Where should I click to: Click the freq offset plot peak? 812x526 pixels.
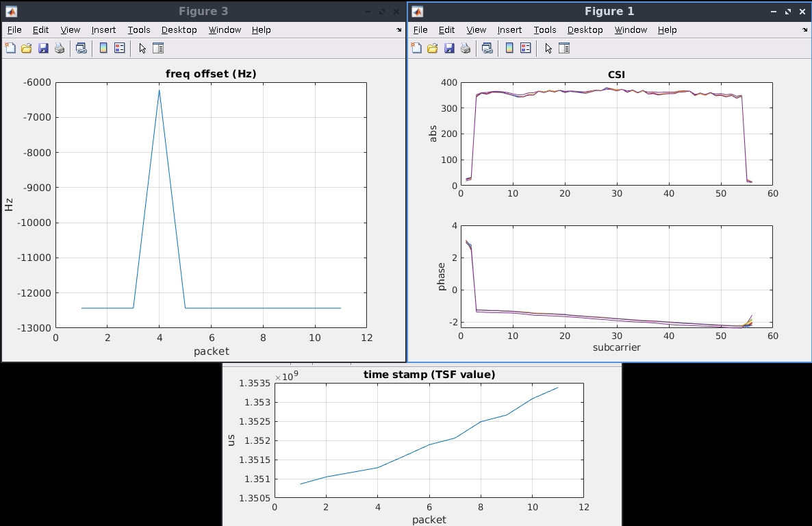[x=159, y=90]
